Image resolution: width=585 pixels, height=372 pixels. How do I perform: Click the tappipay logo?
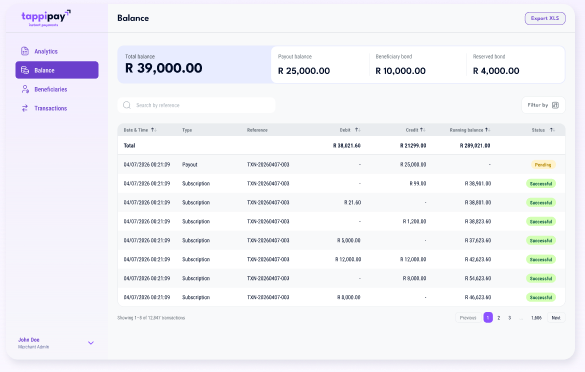46,18
